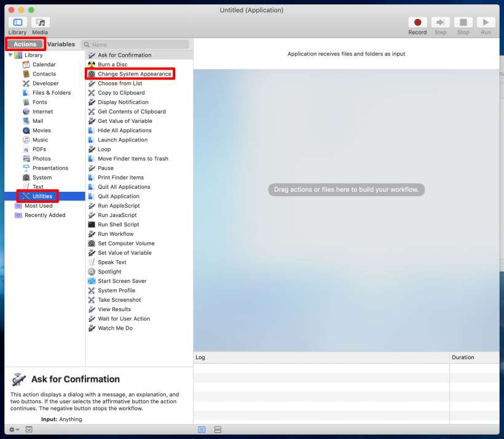Open the Recently Added smart group
The width and height of the screenshot is (504, 439).
click(45, 215)
